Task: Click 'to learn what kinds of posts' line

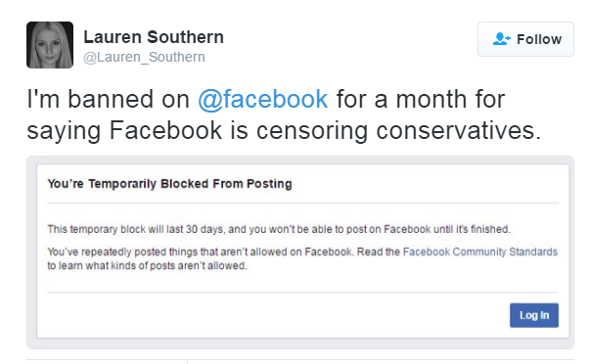Action: (147, 266)
